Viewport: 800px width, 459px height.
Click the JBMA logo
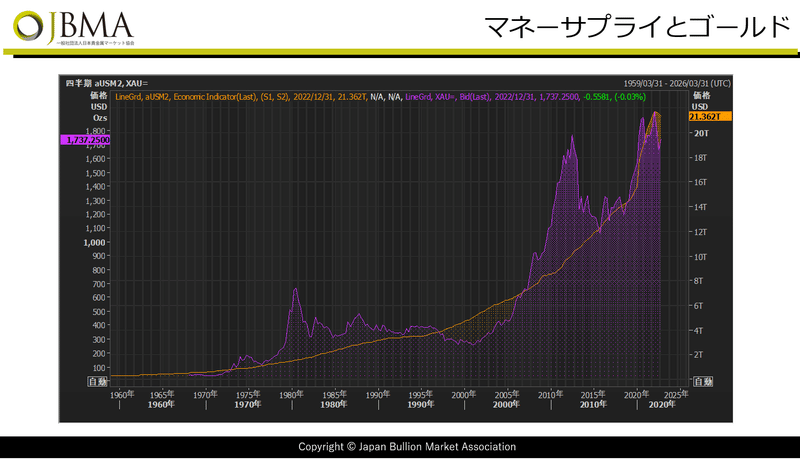click(73, 27)
